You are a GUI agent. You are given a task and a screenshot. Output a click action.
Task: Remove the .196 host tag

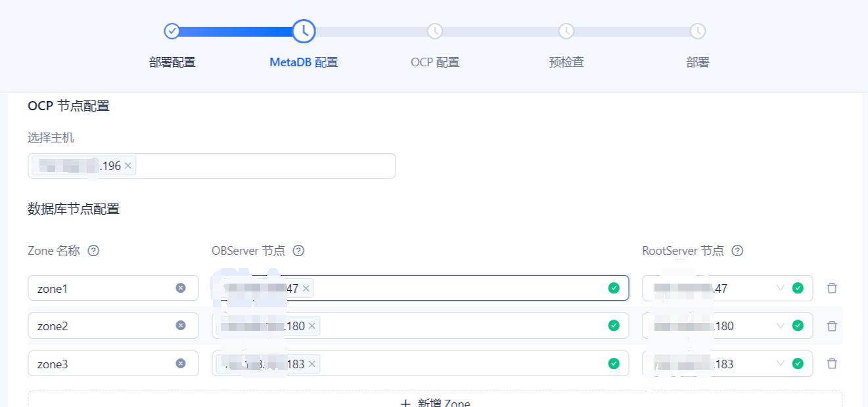coord(128,165)
